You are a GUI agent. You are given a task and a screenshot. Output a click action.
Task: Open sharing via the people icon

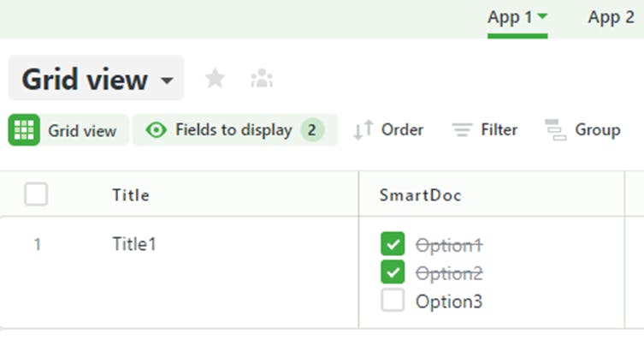point(262,78)
